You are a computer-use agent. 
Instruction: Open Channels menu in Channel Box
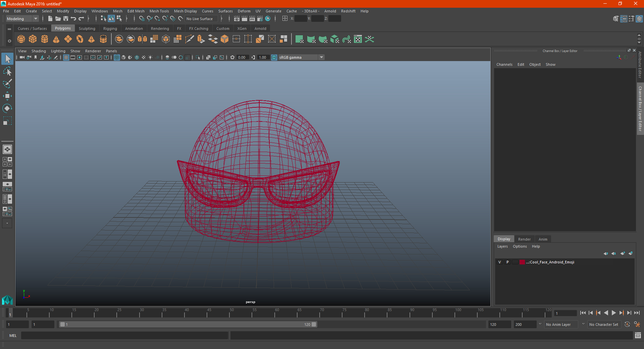coord(504,64)
